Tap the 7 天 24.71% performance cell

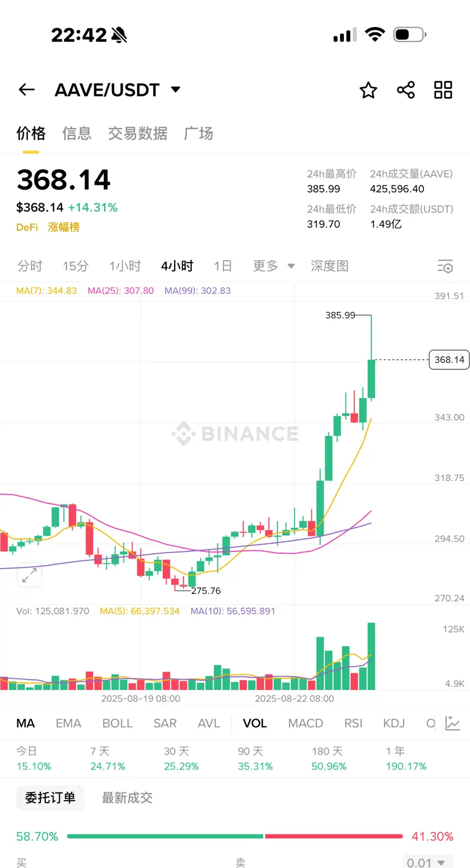click(107, 759)
